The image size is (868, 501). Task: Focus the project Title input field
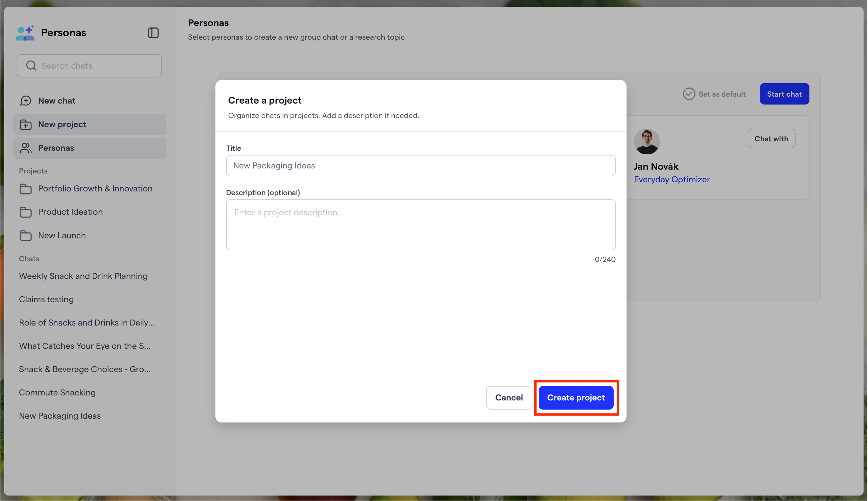coord(420,165)
